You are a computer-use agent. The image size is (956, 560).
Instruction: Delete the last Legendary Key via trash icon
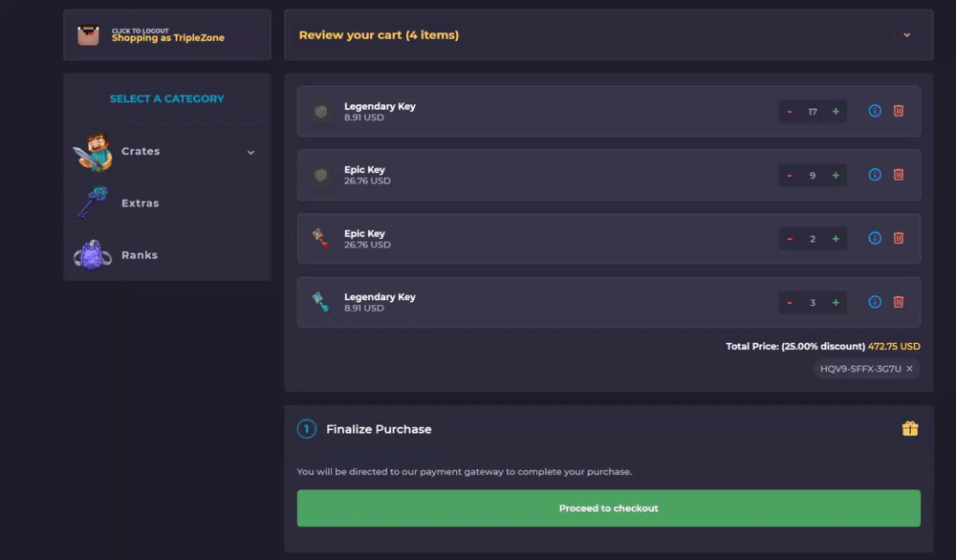tap(899, 302)
